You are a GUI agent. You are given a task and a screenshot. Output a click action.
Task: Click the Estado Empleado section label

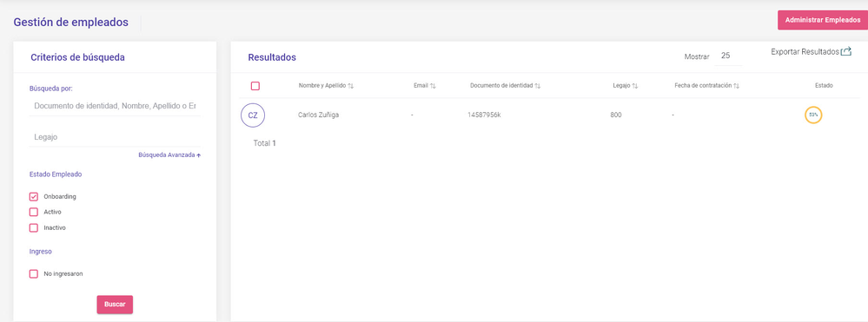56,174
